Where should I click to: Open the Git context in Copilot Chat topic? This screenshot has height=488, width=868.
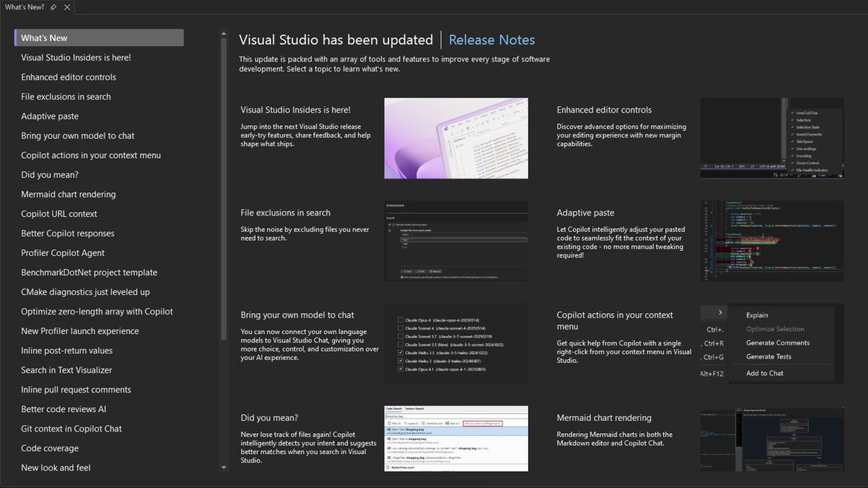coord(72,428)
